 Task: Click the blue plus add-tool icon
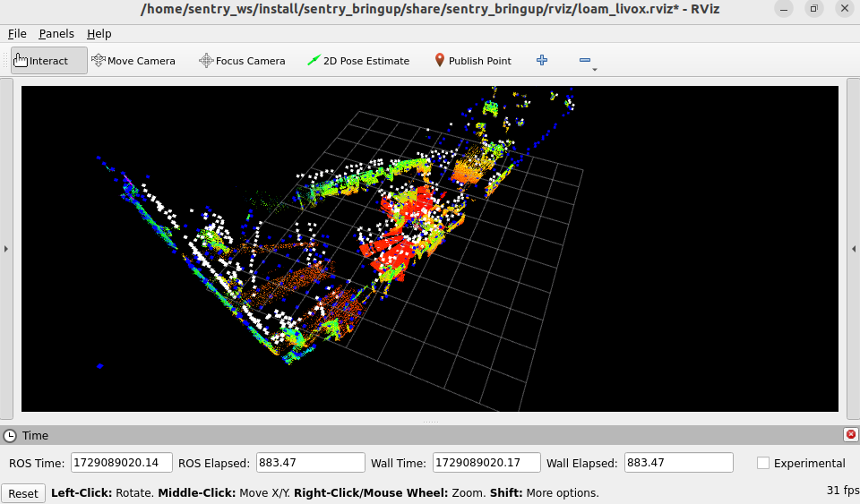[542, 60]
